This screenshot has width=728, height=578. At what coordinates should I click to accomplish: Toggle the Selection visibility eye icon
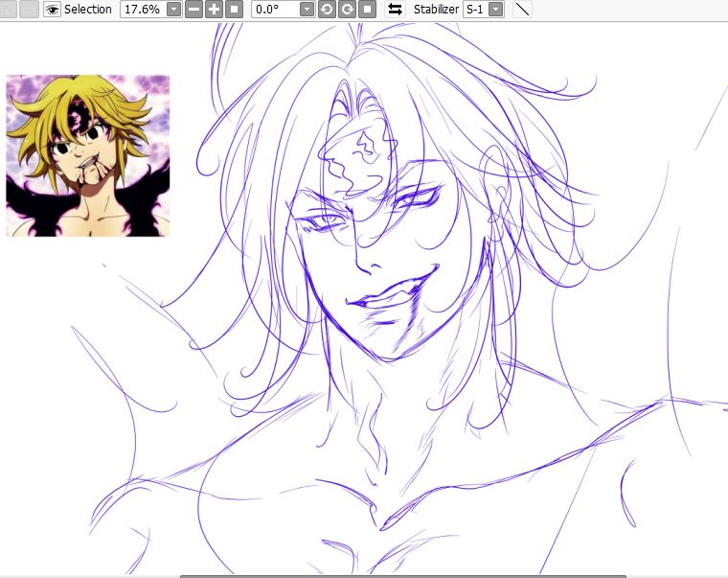point(52,10)
